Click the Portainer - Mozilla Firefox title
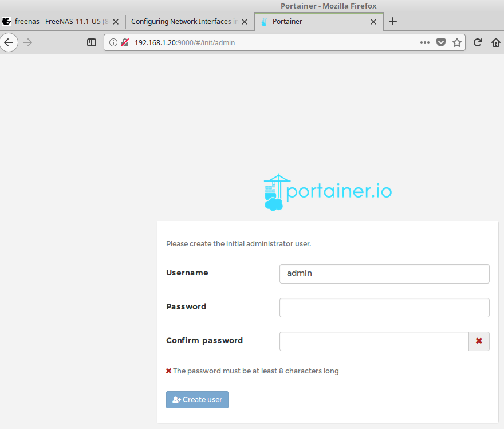504x429 pixels. 329,6
